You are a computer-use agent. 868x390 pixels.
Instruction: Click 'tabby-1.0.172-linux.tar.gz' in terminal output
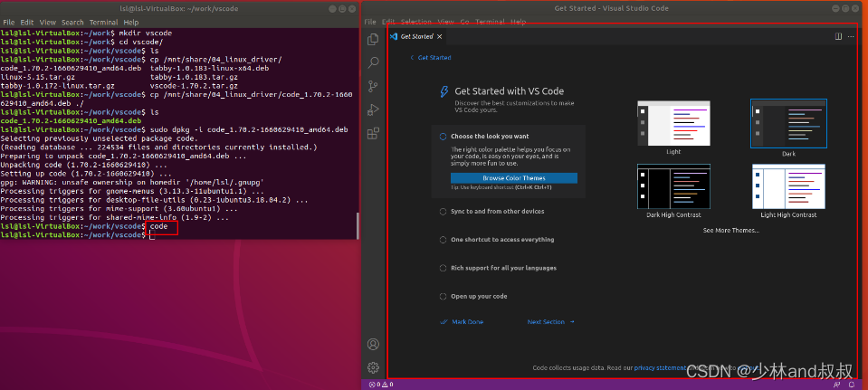pyautogui.click(x=58, y=86)
